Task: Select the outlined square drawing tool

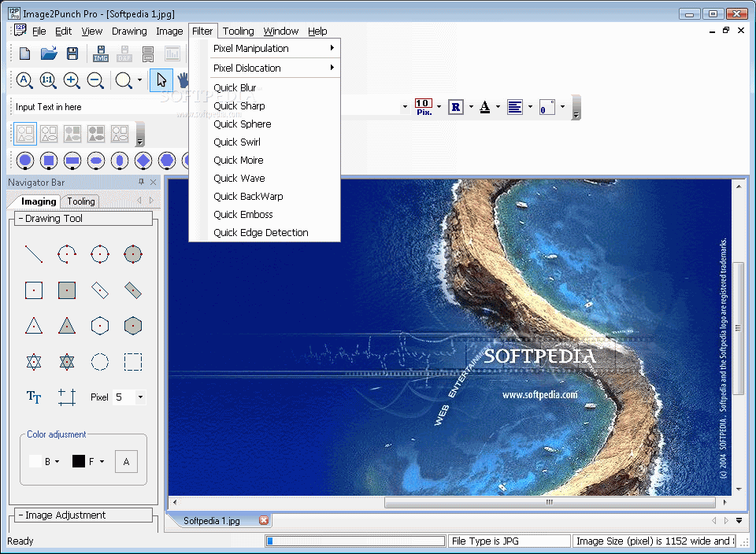Action: 34,290
